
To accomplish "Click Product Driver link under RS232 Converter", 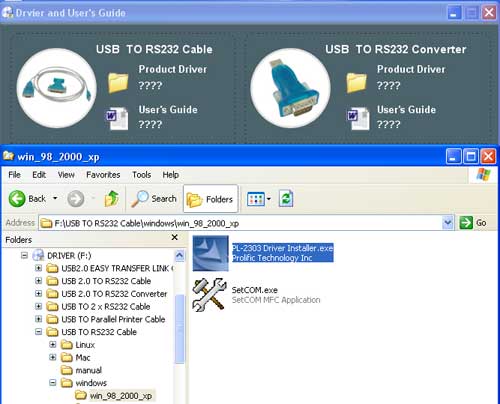I will pos(411,69).
